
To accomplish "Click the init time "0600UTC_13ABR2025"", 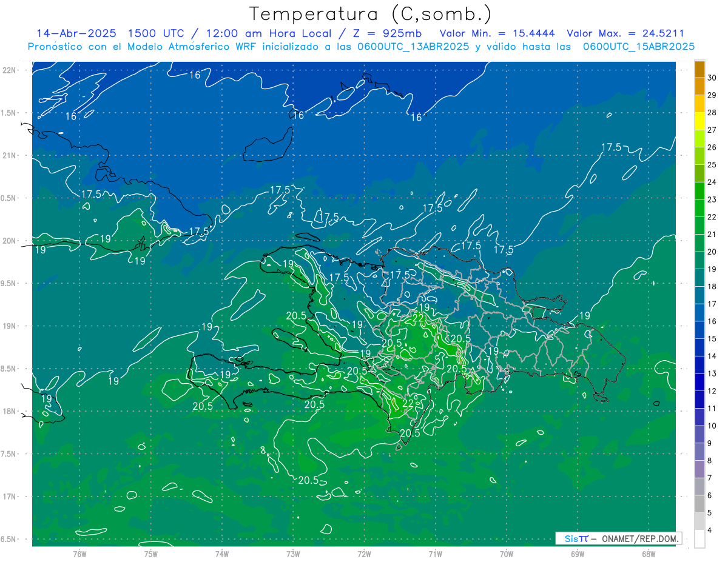I will 414,47.
